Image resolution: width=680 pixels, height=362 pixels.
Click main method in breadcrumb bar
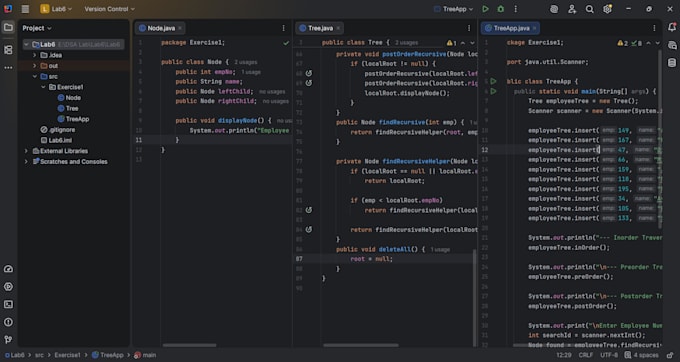coord(149,355)
